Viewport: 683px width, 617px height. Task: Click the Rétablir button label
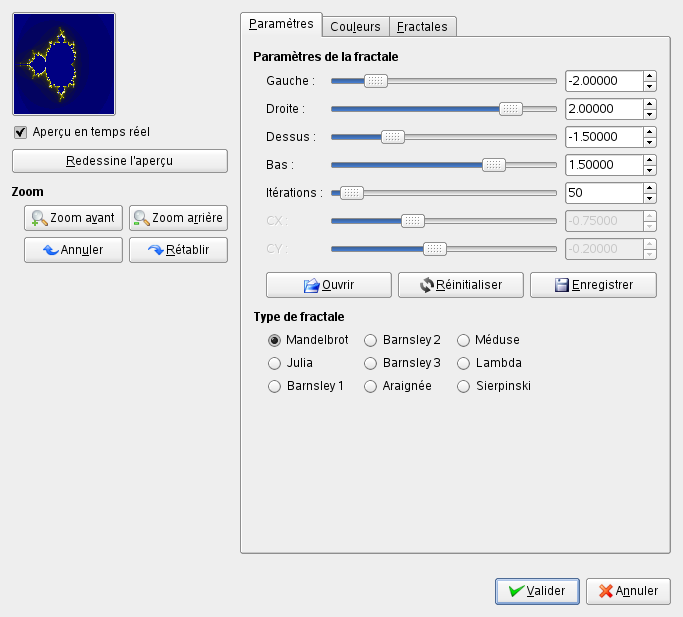[188, 250]
